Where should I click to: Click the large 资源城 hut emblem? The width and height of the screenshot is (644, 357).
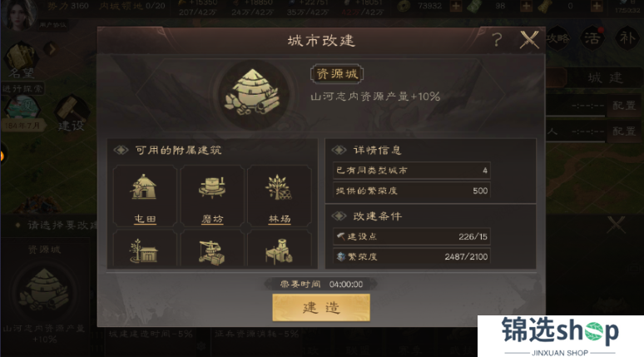252,94
